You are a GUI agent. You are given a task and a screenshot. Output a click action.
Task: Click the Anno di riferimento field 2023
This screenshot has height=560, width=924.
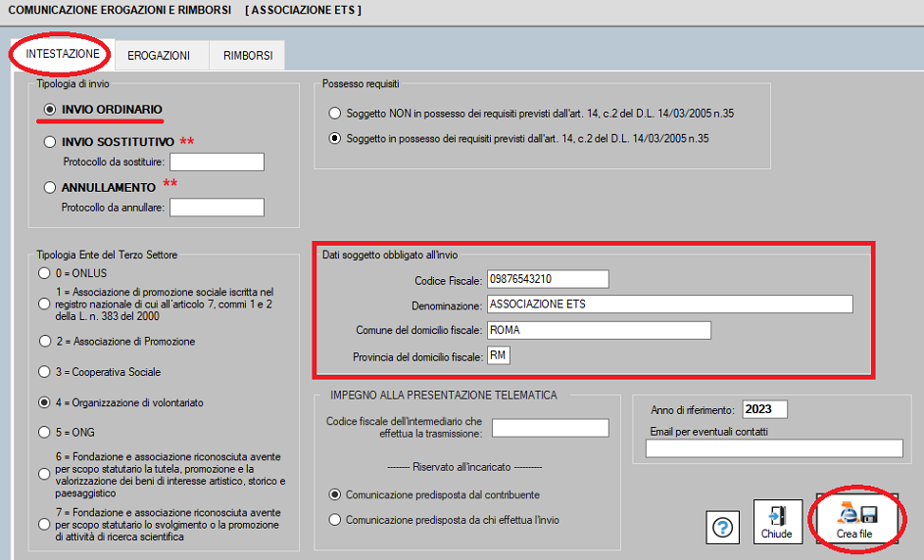click(764, 409)
